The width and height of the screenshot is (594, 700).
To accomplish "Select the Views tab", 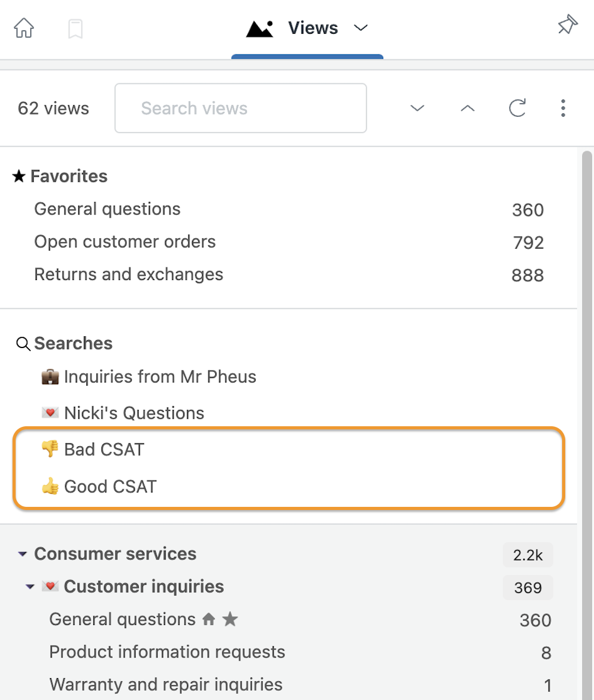I will coord(307,29).
